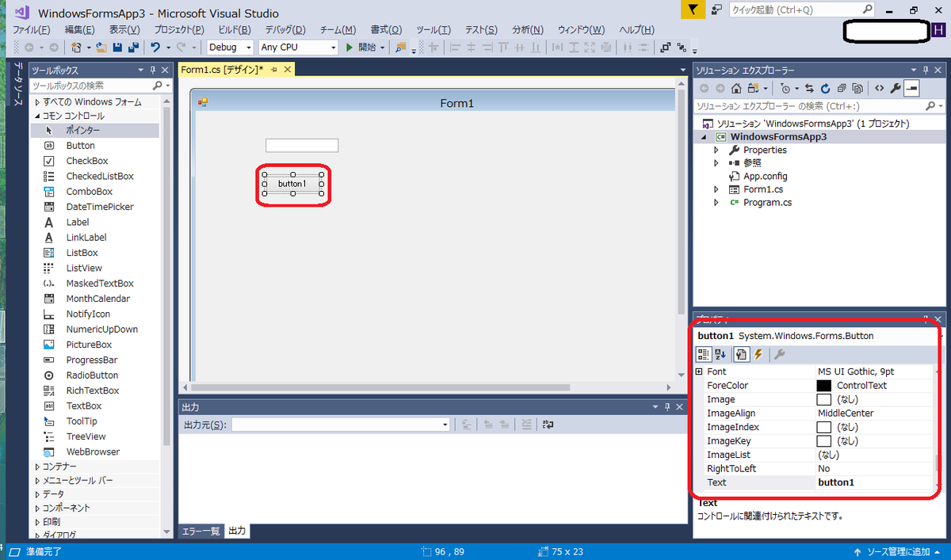Expand the Properties node in Solution Explorer

716,150
